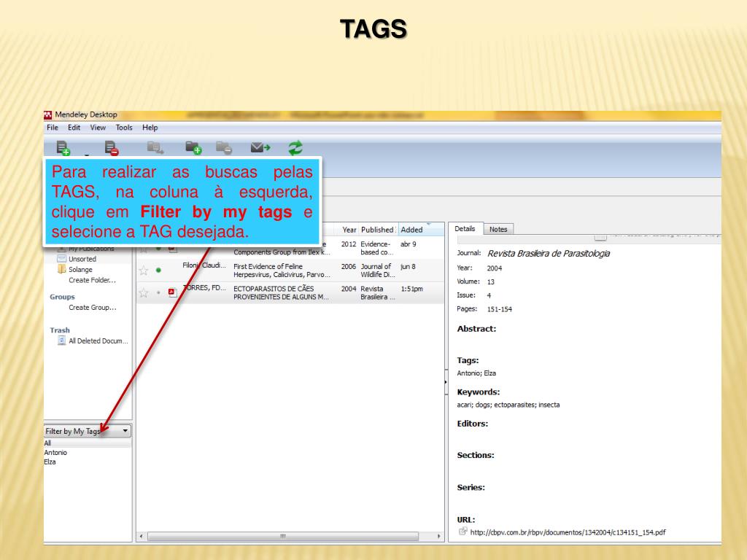Click the Remove Folder toolbar icon
747x560 pixels.
(x=224, y=147)
